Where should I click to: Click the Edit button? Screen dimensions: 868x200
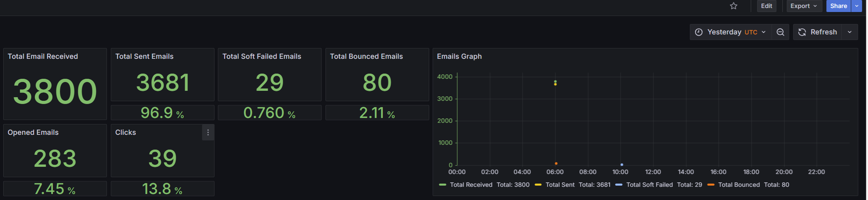[x=766, y=6]
